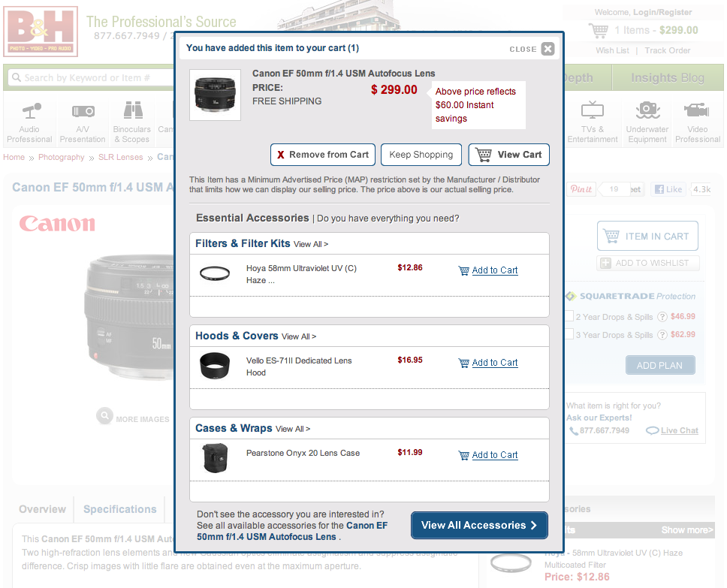Choose Keep Shopping
727x588 pixels.
pos(421,155)
